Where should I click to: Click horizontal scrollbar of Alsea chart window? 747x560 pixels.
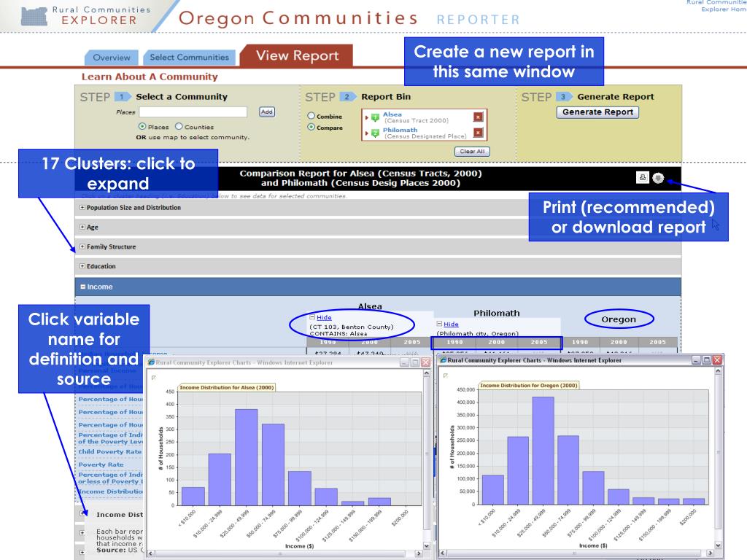point(285,553)
